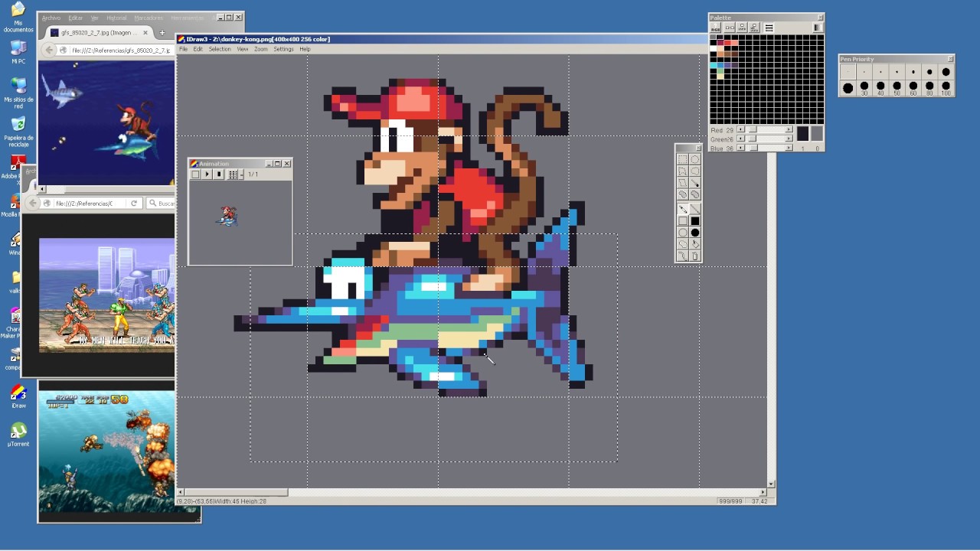Select the paint bucket fill tool
Image resolution: width=980 pixels, height=551 pixels.
[x=695, y=243]
